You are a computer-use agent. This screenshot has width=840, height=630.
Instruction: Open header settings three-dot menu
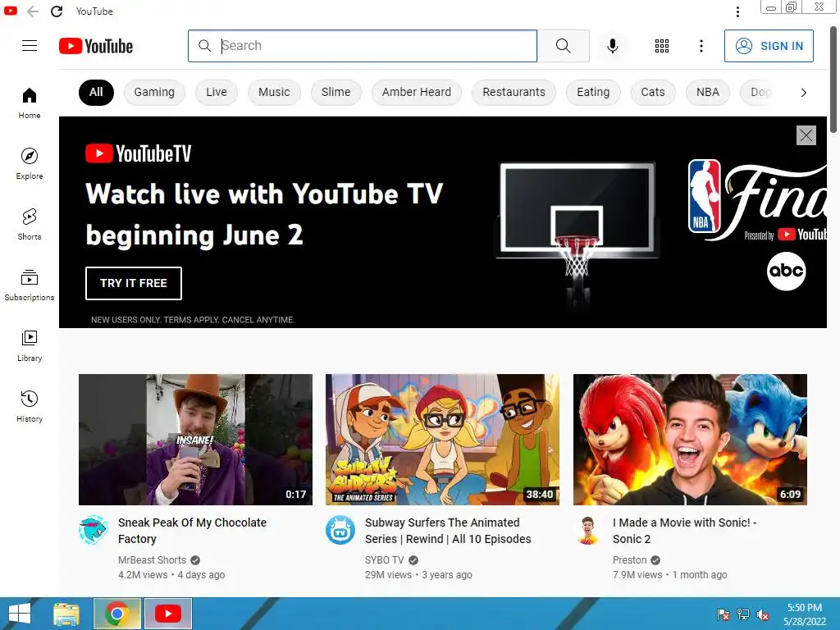[701, 46]
